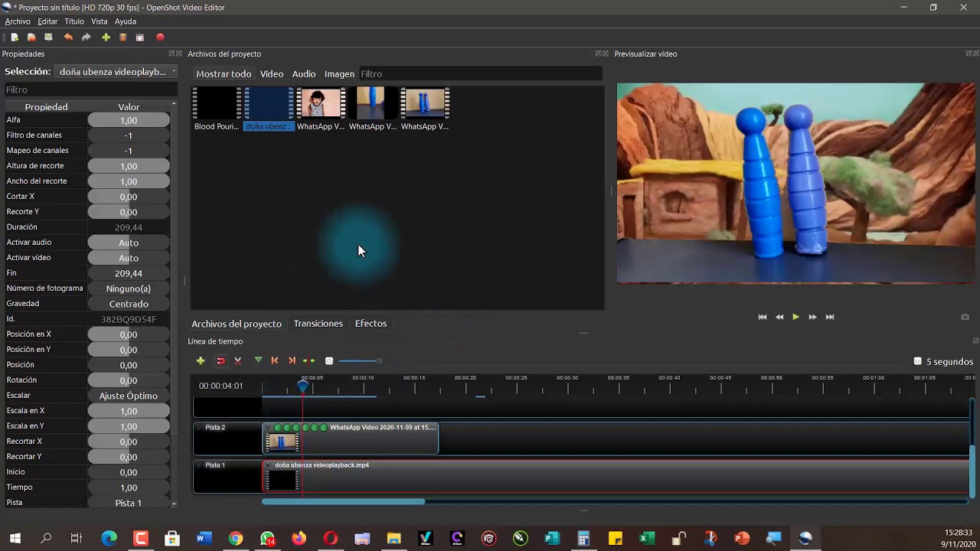Jump to the next marker
The image size is (980, 551).
pos(292,360)
